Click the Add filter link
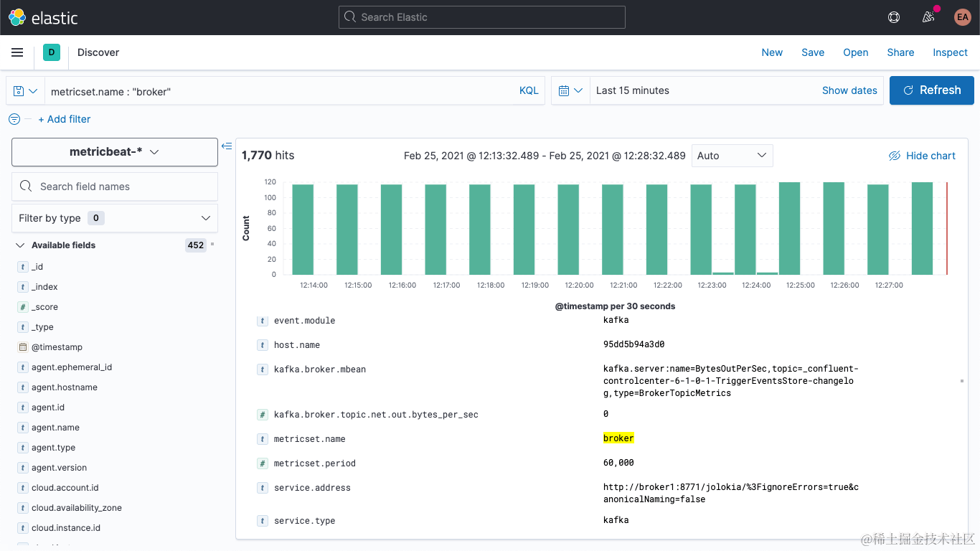The height and width of the screenshot is (551, 980). (65, 119)
